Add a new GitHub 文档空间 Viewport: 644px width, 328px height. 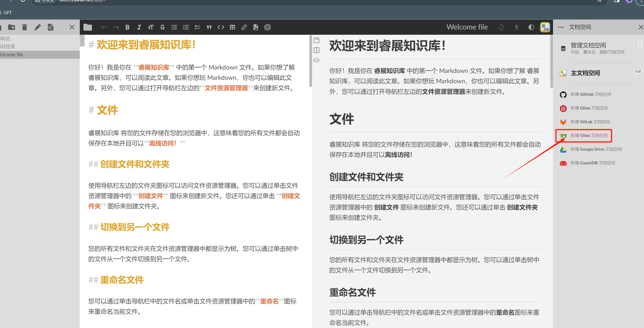pos(591,94)
